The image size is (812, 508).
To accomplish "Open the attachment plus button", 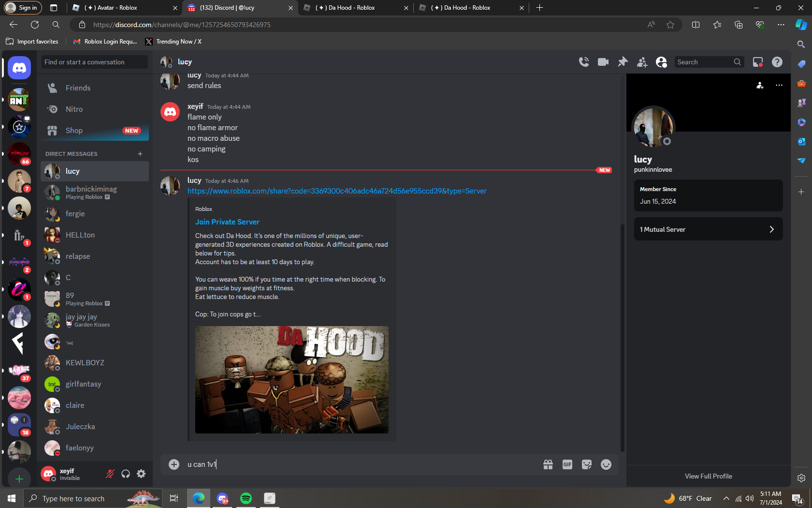I will click(174, 464).
